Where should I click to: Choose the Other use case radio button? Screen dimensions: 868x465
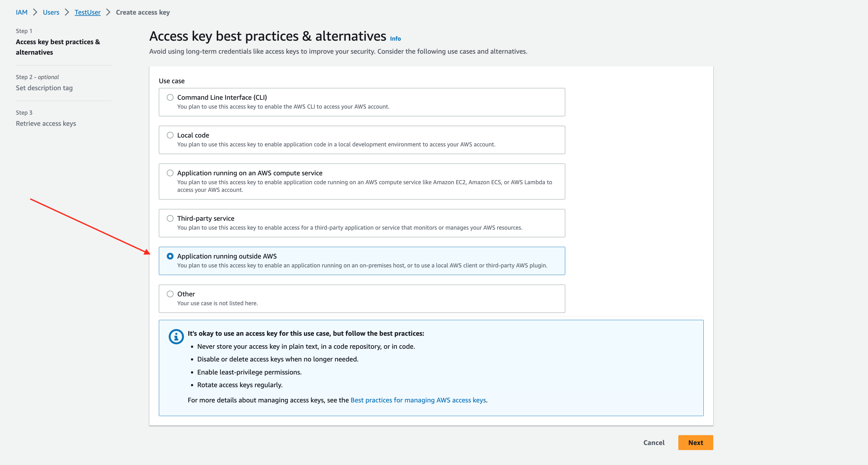(170, 294)
